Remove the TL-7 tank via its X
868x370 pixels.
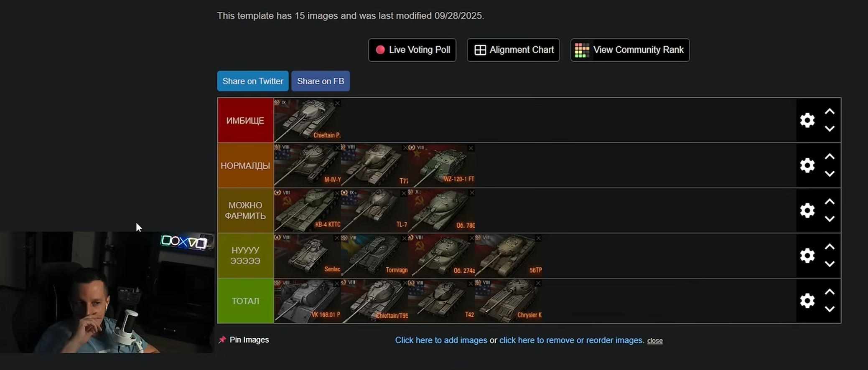pos(404,193)
